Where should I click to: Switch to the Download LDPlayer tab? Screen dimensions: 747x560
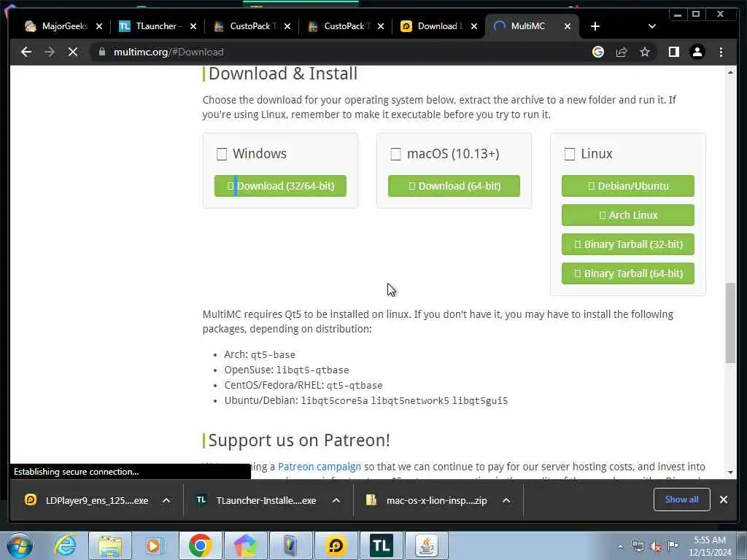pos(438,26)
